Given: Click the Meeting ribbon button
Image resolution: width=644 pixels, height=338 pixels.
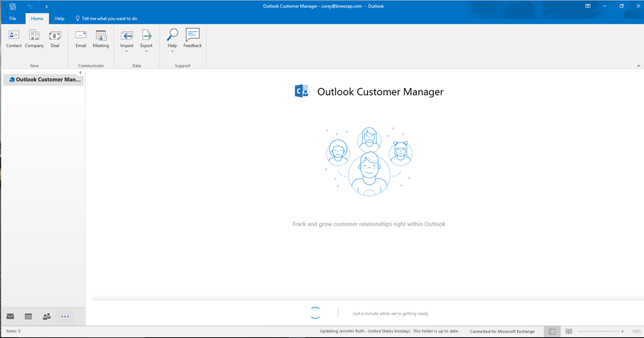Looking at the screenshot, I should 101,40.
